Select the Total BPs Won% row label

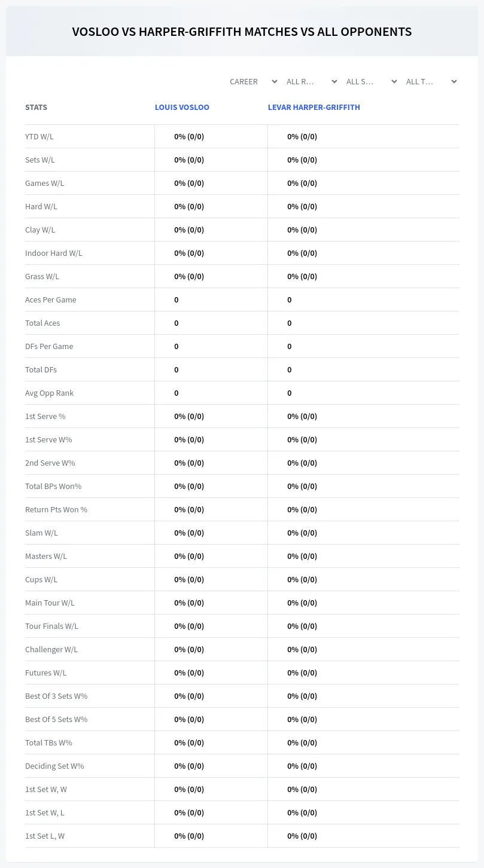[x=53, y=486]
